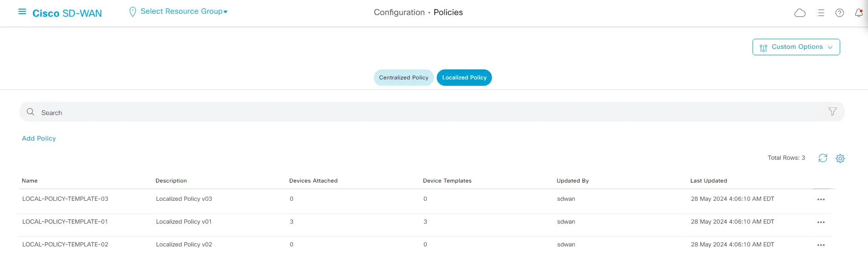Image resolution: width=868 pixels, height=272 pixels.
Task: Open the help question mark icon
Action: [x=839, y=13]
